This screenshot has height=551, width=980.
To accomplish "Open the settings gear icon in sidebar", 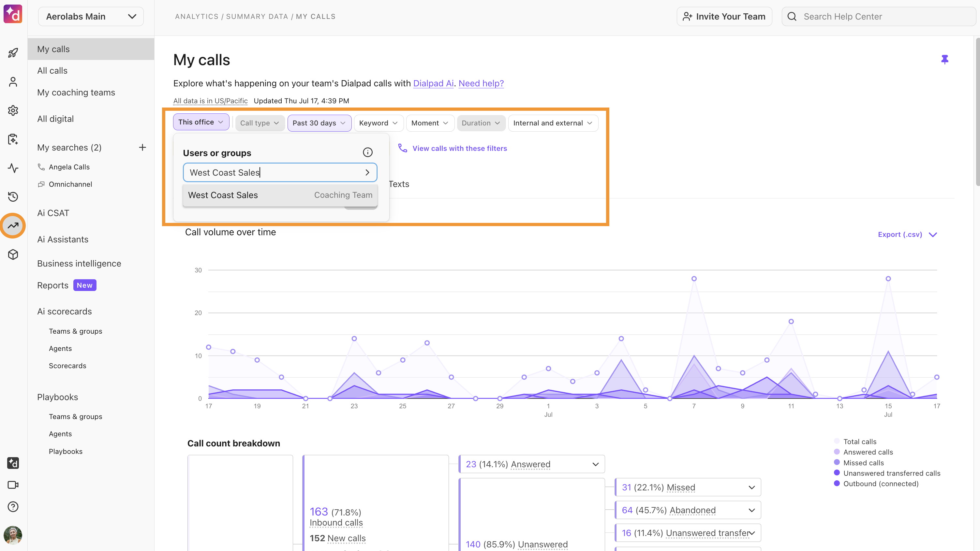I will pyautogui.click(x=13, y=111).
